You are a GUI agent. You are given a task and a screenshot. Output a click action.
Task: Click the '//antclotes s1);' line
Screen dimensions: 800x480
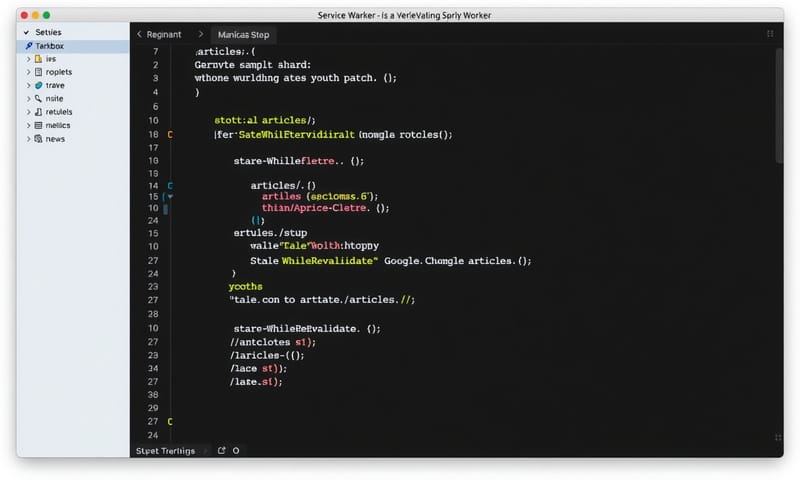tap(273, 342)
